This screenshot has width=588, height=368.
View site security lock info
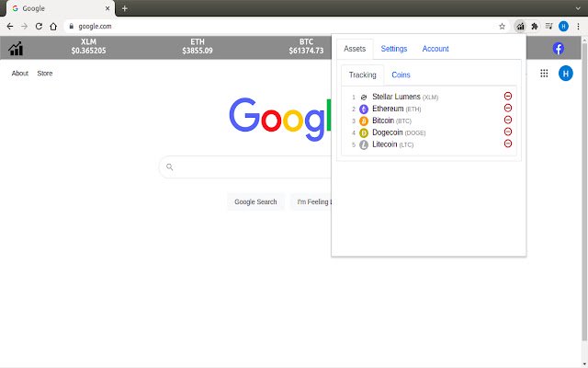pos(72,27)
